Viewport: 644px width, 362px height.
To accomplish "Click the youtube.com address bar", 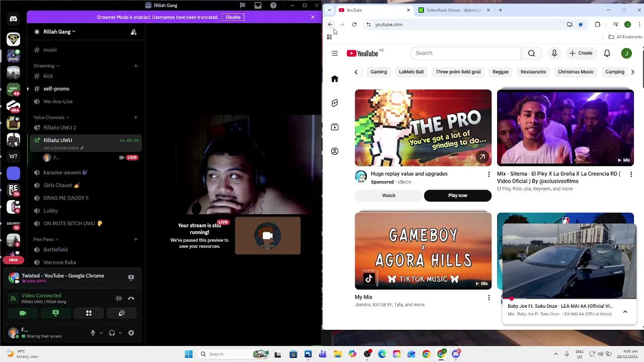I will (x=468, y=25).
